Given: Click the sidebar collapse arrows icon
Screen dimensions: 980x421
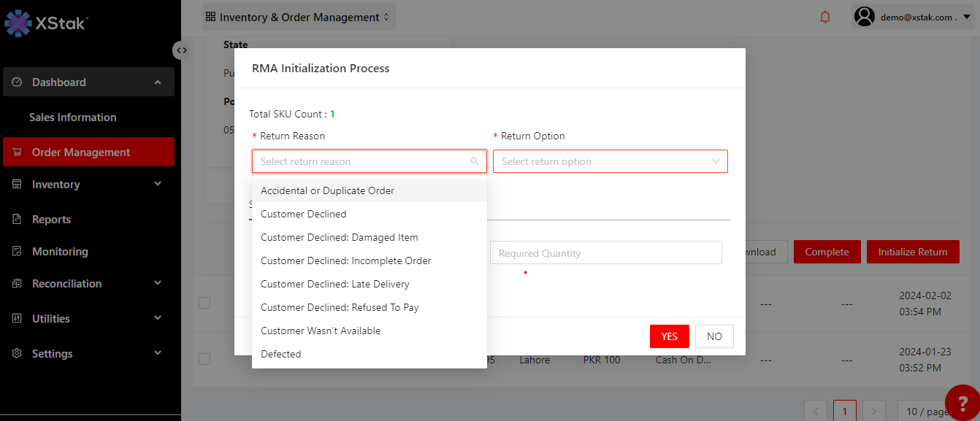Looking at the screenshot, I should point(181,50).
